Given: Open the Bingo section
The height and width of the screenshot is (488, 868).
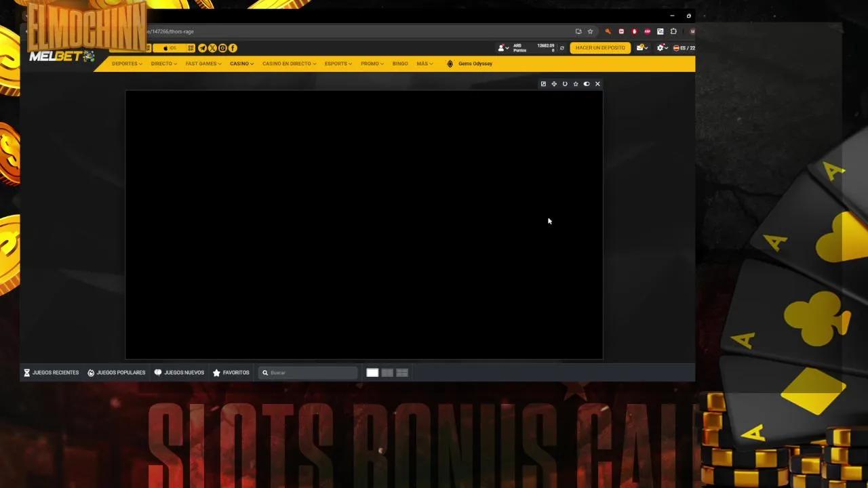Looking at the screenshot, I should coord(400,63).
